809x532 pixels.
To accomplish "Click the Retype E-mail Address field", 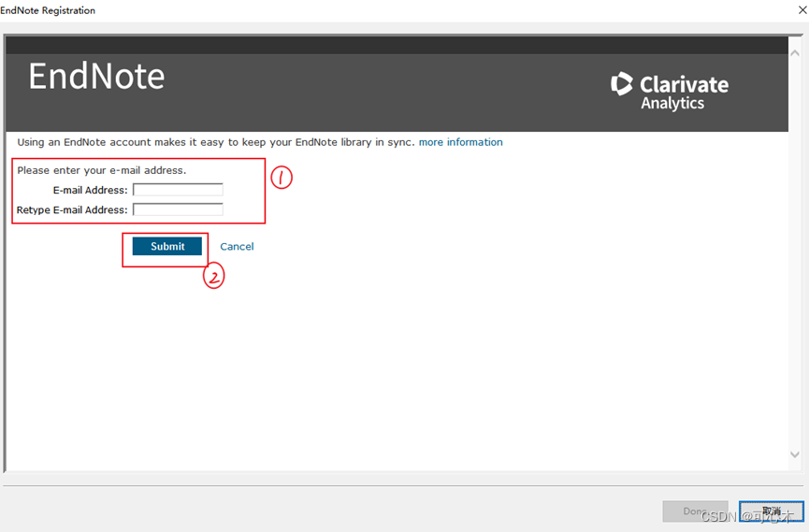I will pos(178,209).
